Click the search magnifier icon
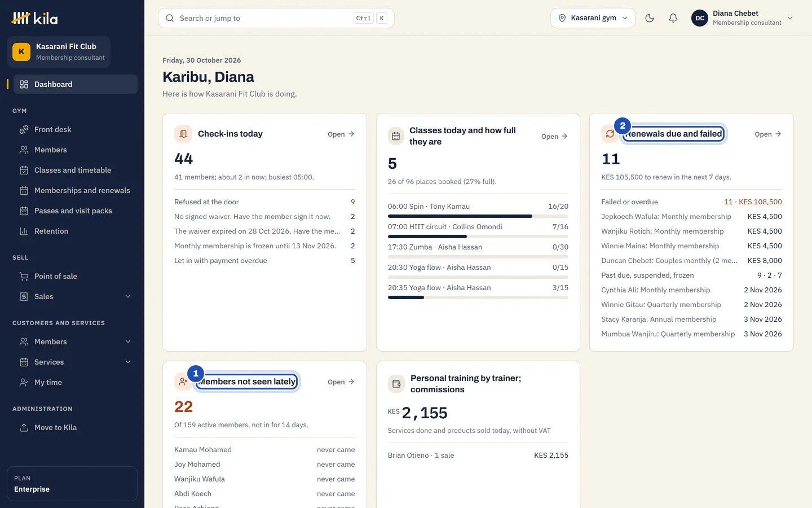The image size is (812, 508). pos(170,18)
